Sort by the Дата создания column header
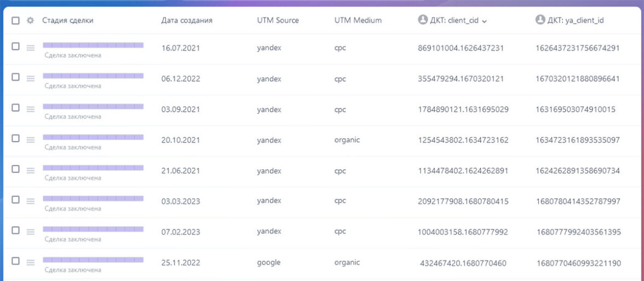This screenshot has width=644, height=281. [x=187, y=20]
